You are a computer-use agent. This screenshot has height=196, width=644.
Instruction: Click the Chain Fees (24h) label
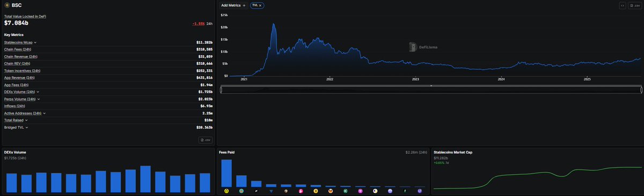(x=17, y=49)
